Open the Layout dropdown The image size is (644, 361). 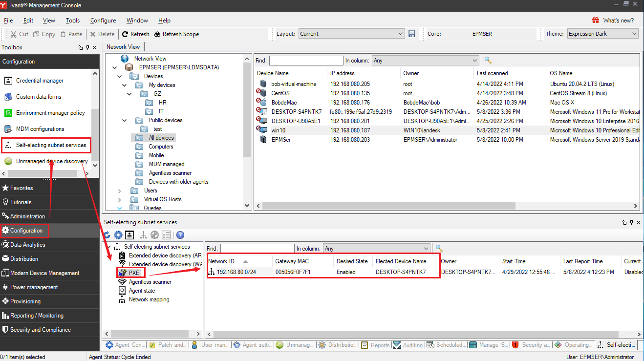coord(352,34)
